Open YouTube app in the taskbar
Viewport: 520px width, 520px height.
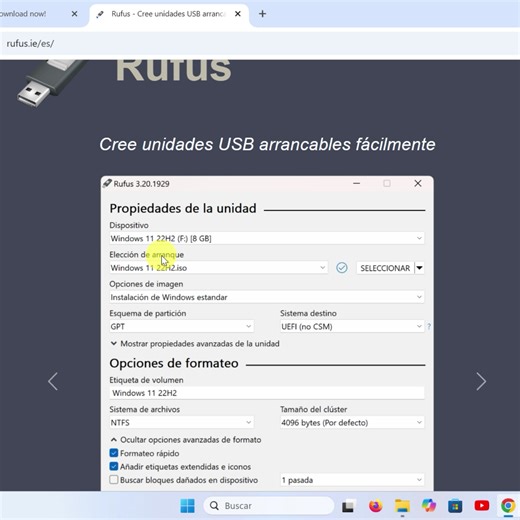point(482,506)
